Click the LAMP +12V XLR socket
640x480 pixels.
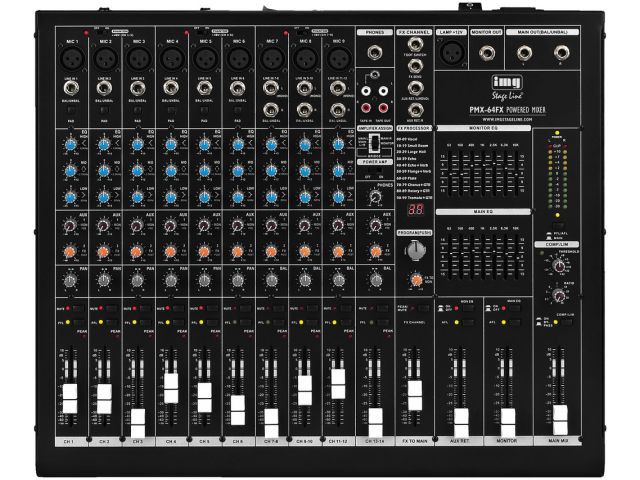click(x=452, y=53)
